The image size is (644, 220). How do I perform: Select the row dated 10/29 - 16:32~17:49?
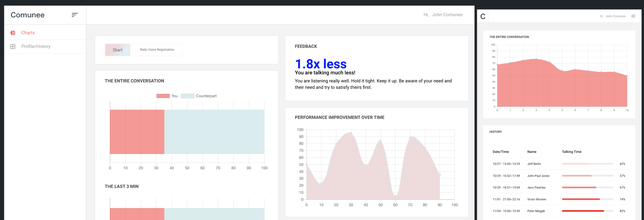pos(559,176)
